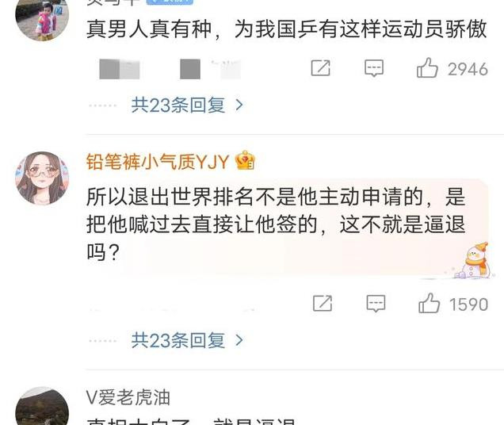
Task: Tap the crown badge next to 铅笔裤小气质YJY
Action: tap(245, 160)
